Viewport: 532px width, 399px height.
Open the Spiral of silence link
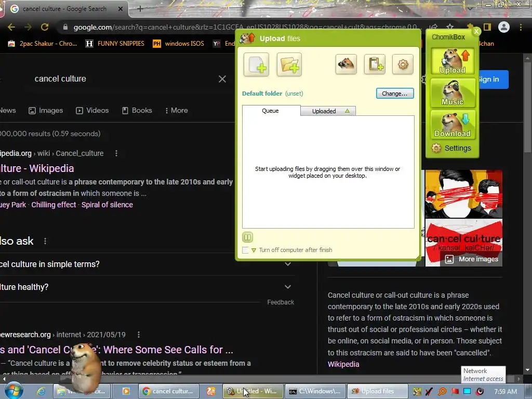click(x=107, y=205)
